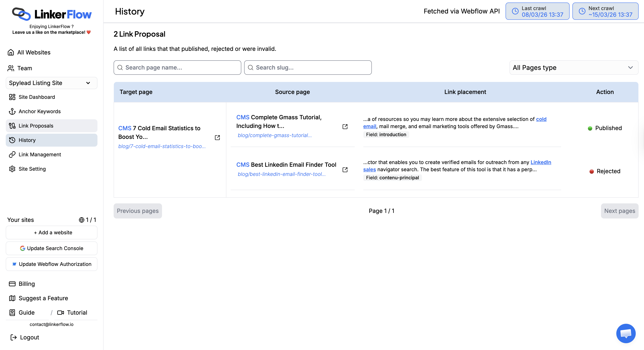Click Add a website button
Image resolution: width=644 pixels, height=350 pixels.
(x=51, y=232)
